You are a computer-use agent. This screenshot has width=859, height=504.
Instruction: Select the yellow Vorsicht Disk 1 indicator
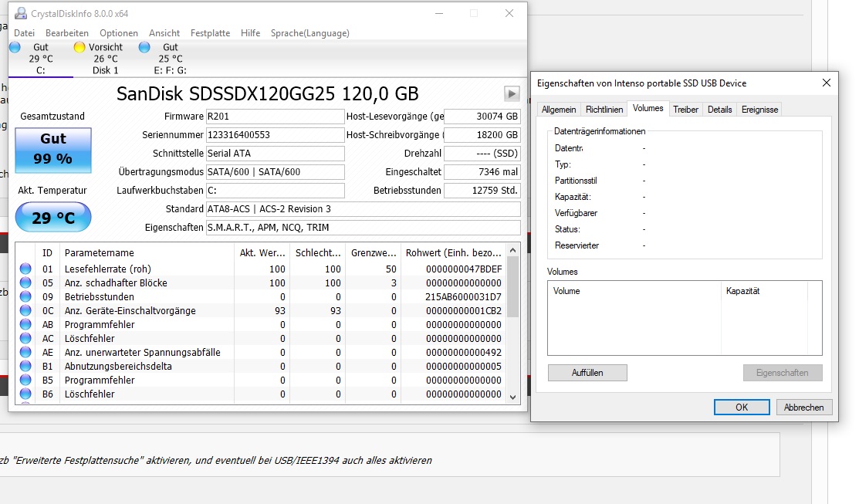[105, 59]
